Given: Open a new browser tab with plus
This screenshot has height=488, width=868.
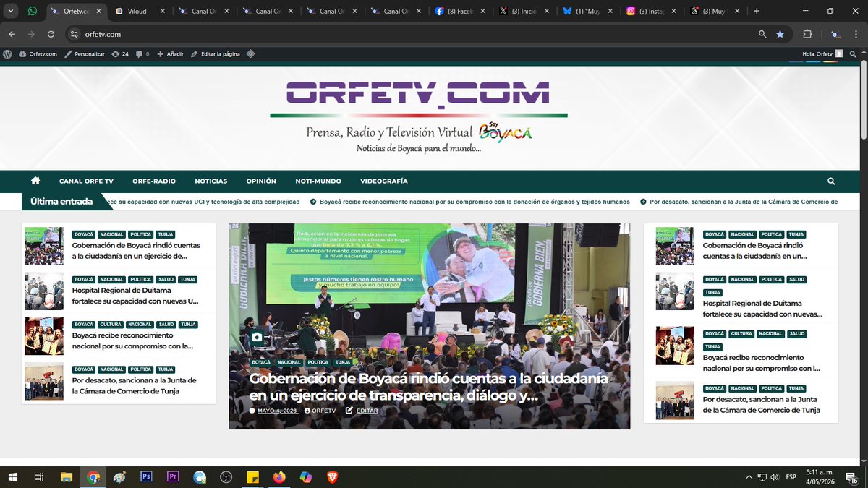Looking at the screenshot, I should click(x=757, y=12).
